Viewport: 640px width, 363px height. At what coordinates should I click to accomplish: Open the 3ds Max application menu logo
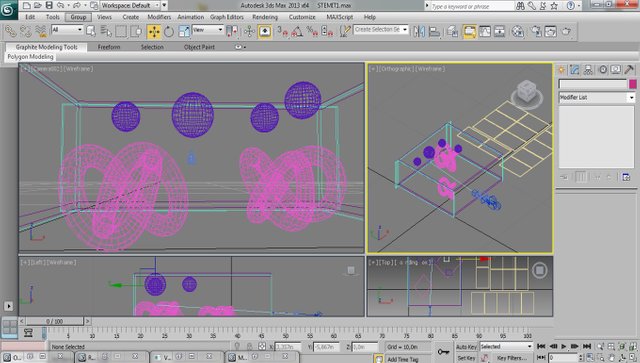pyautogui.click(x=8, y=9)
